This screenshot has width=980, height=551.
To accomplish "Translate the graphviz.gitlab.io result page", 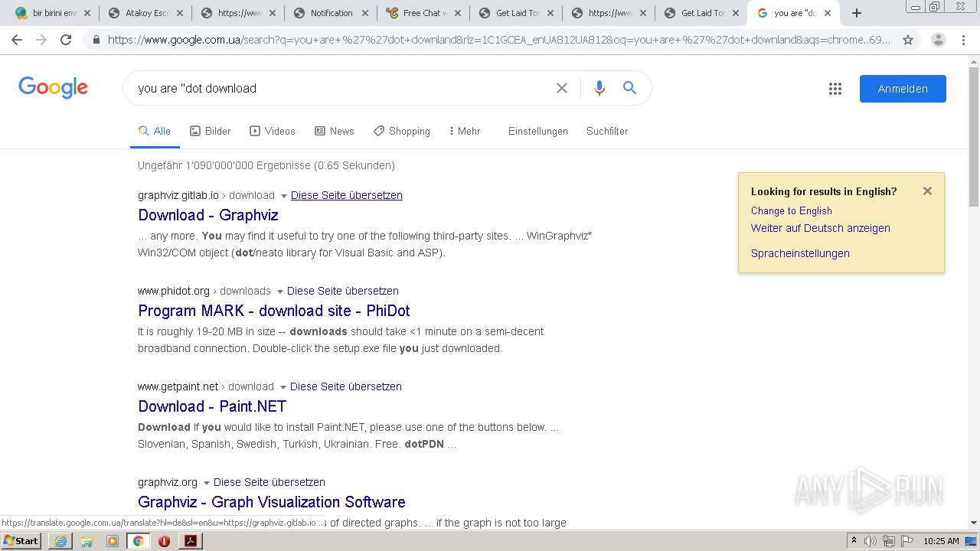I will [347, 195].
